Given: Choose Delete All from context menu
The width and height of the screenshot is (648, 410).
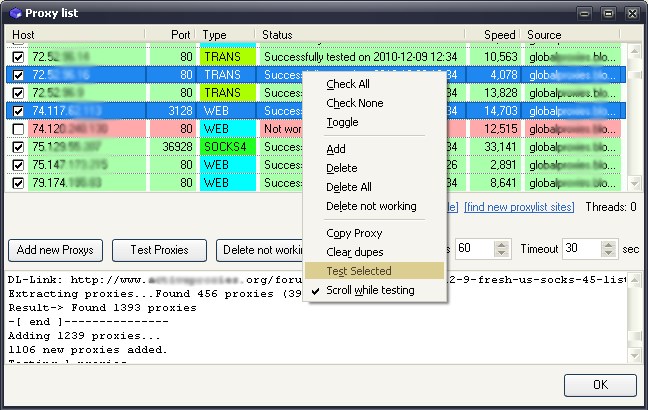Looking at the screenshot, I should coord(374,187).
